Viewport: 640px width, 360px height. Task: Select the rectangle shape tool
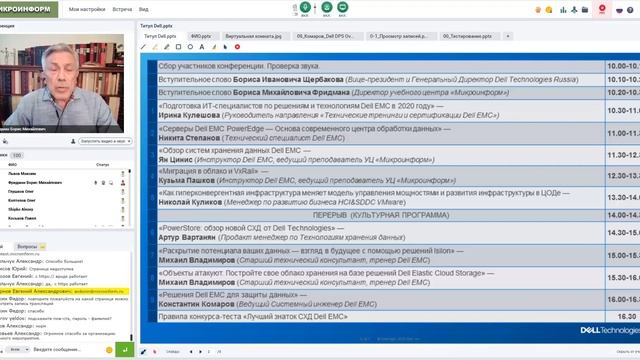pos(178,47)
